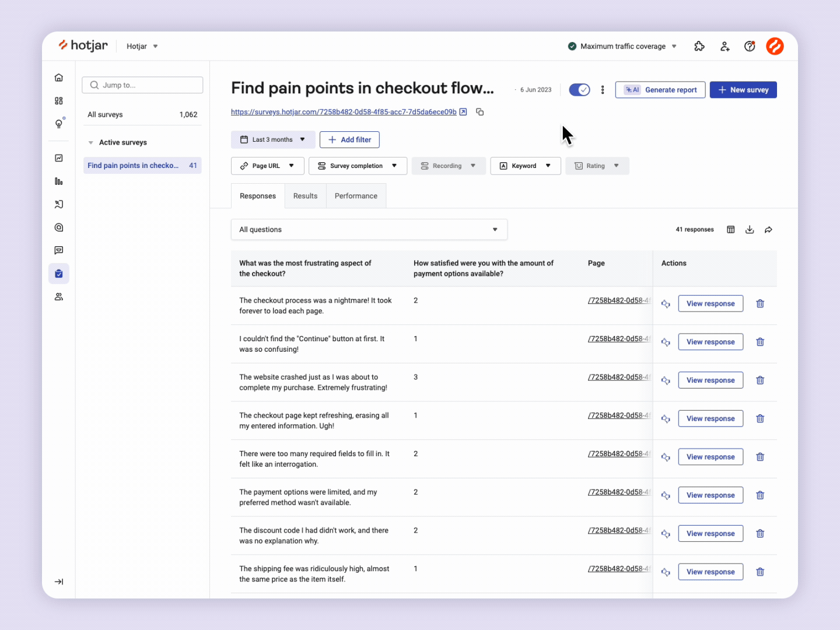
Task: Open the Recordings icon in sidebar
Action: coord(59,228)
